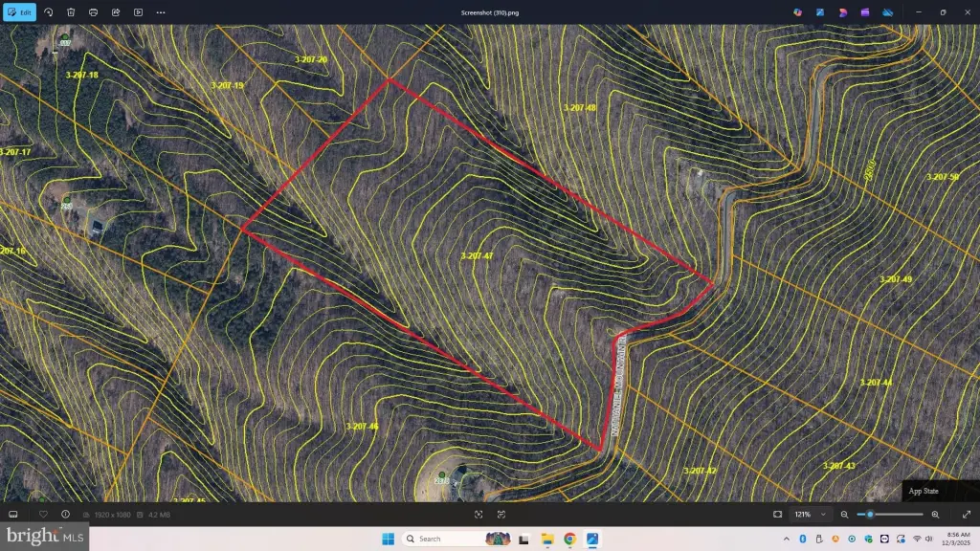
Task: Open the three-dot See more menu
Action: pos(161,12)
